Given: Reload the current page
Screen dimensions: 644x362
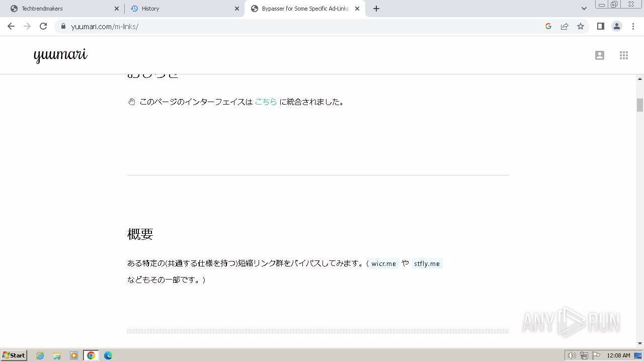Looking at the screenshot, I should click(x=43, y=26).
